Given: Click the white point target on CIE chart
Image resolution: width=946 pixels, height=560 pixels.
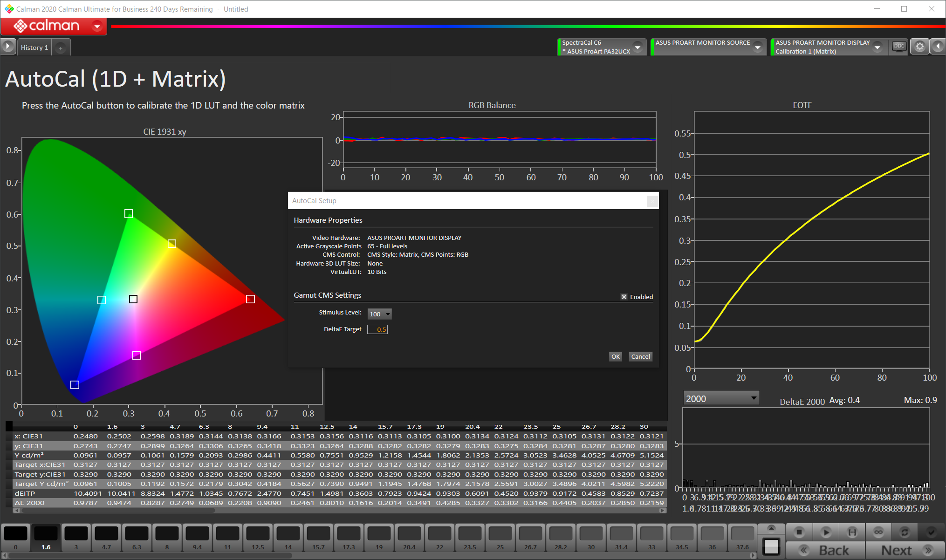Looking at the screenshot, I should tap(133, 299).
